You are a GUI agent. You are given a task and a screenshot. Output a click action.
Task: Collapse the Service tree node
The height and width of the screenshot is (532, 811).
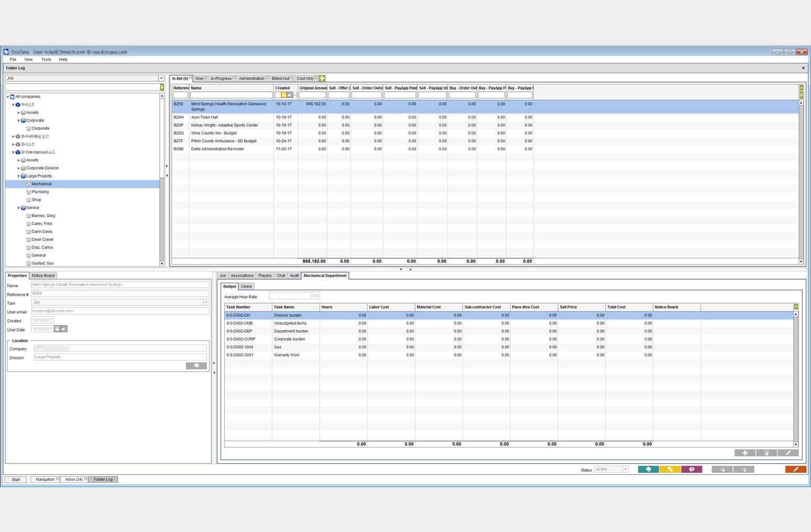click(x=18, y=208)
